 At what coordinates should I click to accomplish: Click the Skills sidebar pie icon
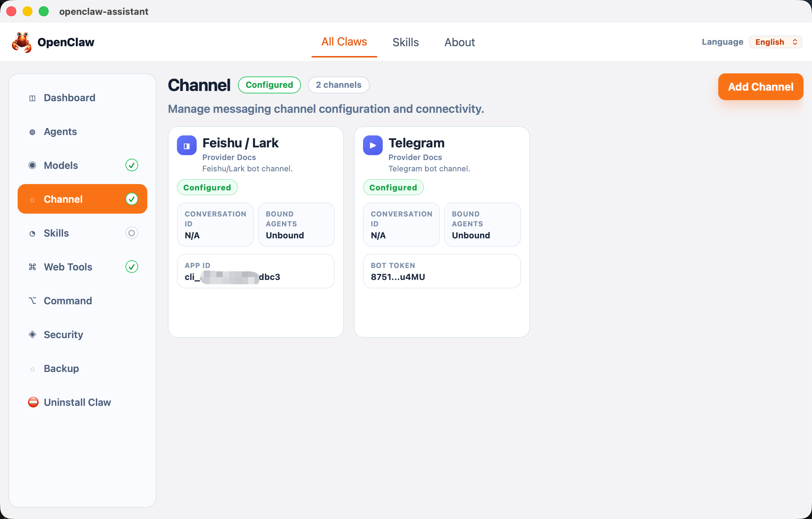pos(32,233)
